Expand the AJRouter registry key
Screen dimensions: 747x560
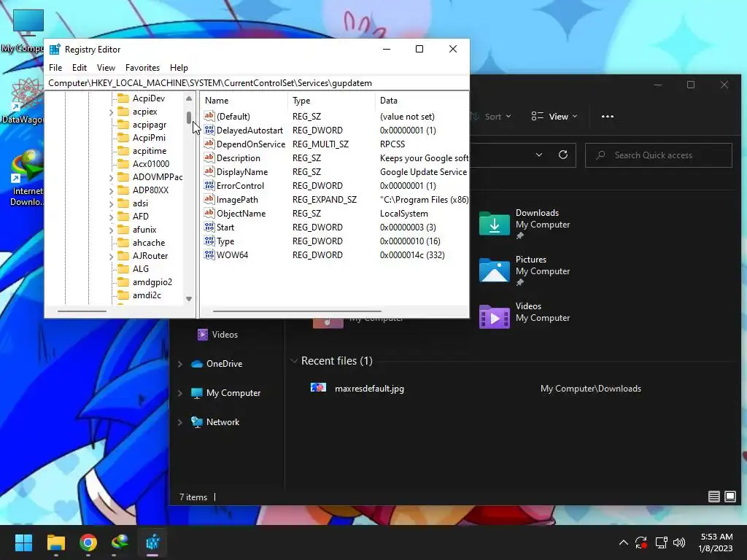(x=111, y=257)
